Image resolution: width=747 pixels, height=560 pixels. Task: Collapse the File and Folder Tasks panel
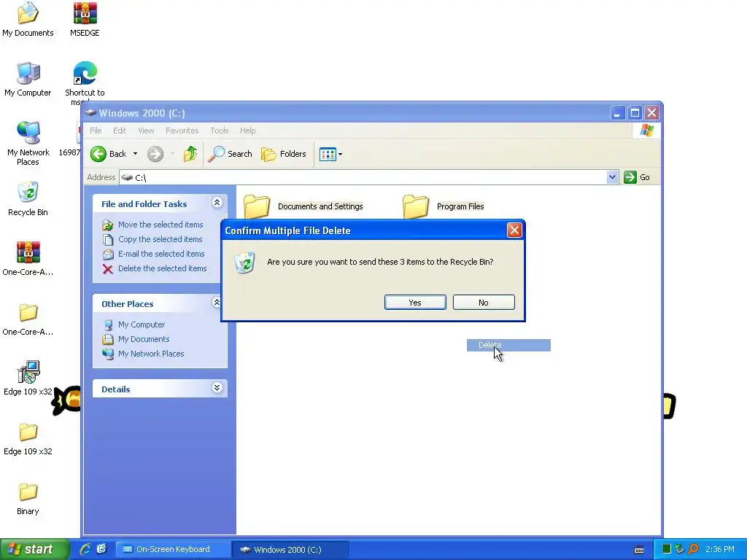point(217,203)
